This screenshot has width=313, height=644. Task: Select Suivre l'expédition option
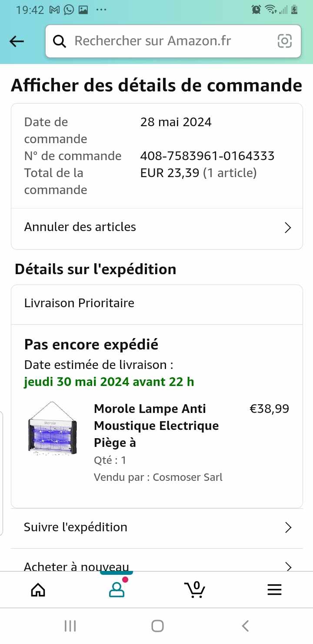[x=76, y=527]
